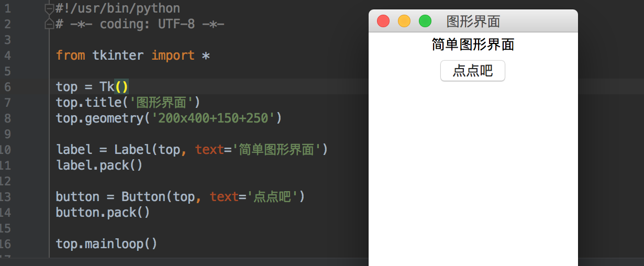Click the highlighted parentheses after Tk
Screen dimensions: 644x266
tap(121, 86)
